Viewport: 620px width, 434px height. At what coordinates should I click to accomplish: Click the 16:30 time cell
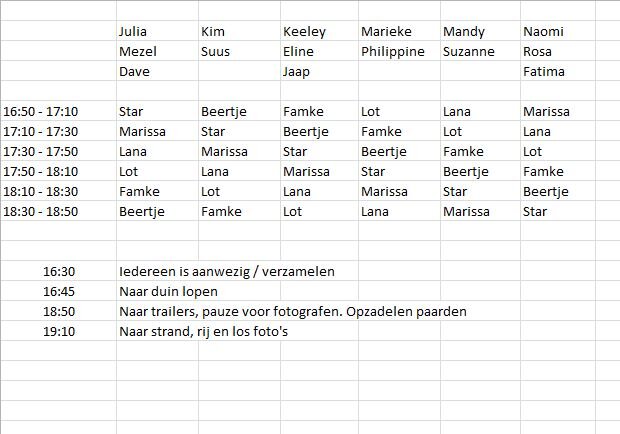(x=59, y=272)
